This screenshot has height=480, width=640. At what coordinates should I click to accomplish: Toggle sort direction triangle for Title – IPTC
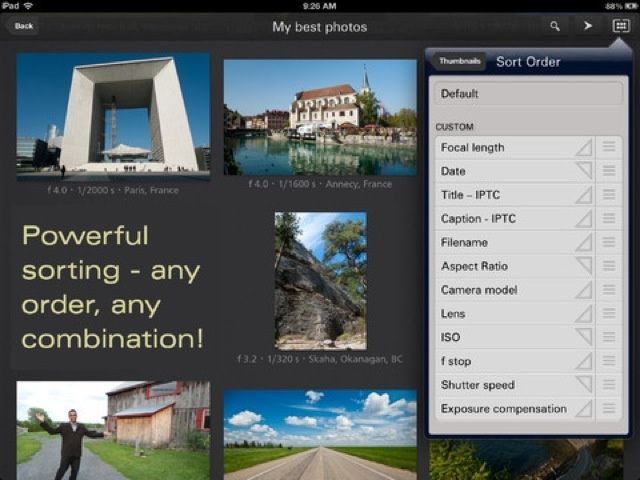[584, 195]
